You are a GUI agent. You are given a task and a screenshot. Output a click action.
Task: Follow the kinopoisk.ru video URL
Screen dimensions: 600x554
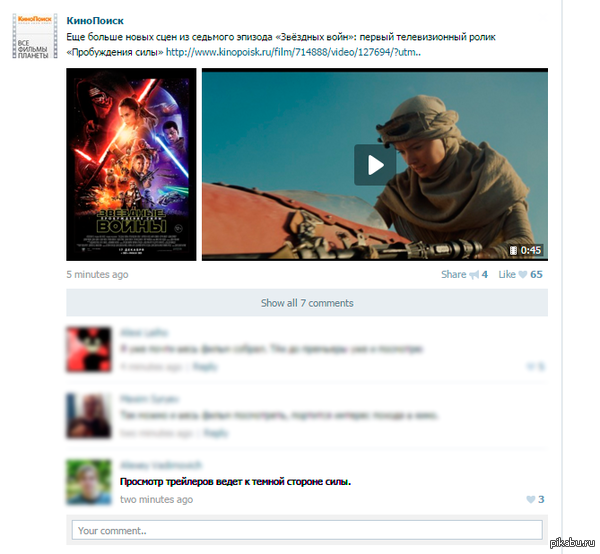pyautogui.click(x=293, y=51)
